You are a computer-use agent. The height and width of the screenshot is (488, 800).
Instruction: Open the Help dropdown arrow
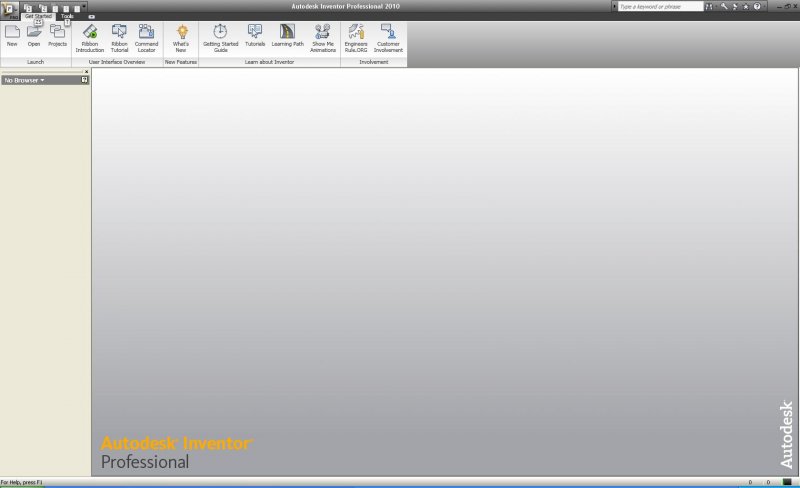pos(764,6)
